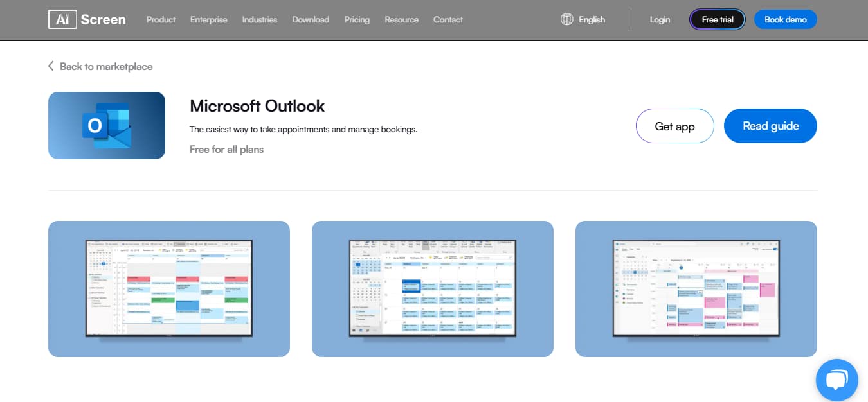Click the AI Screen logo

(x=87, y=19)
